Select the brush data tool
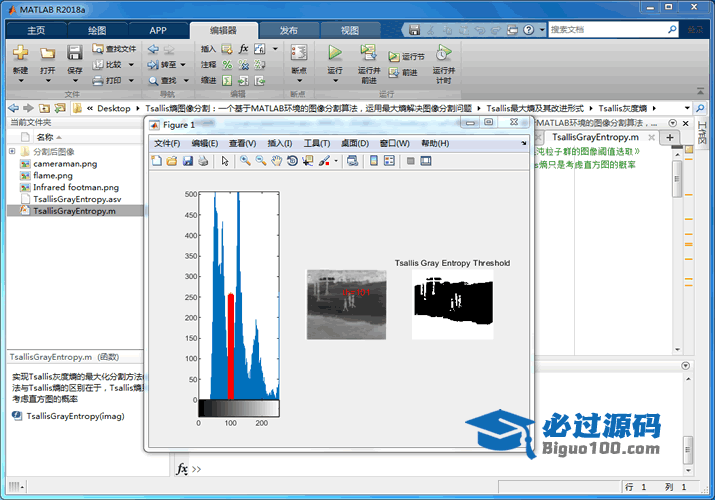Viewport: 715px width, 500px height. pyautogui.click(x=324, y=161)
